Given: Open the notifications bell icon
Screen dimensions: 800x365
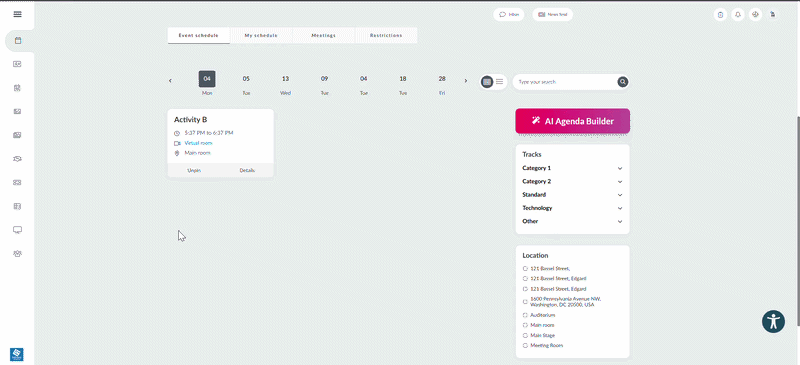Looking at the screenshot, I should (738, 15).
